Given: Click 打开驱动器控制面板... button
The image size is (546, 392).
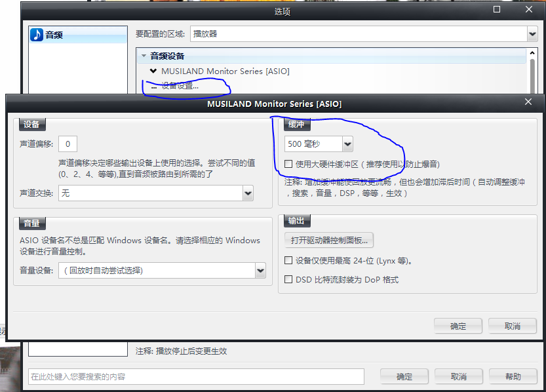Looking at the screenshot, I should pyautogui.click(x=329, y=241).
